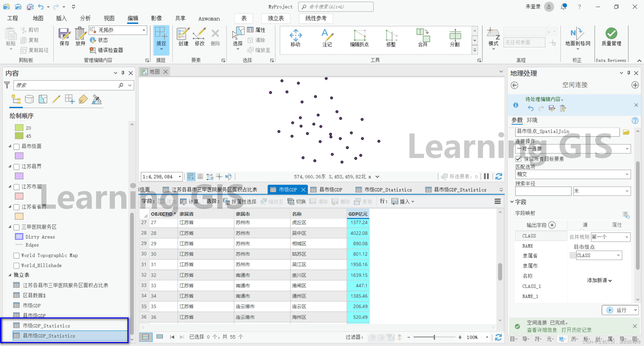Open the Create features (创建) tool
The height and width of the screenshot is (346, 644).
(183, 37)
